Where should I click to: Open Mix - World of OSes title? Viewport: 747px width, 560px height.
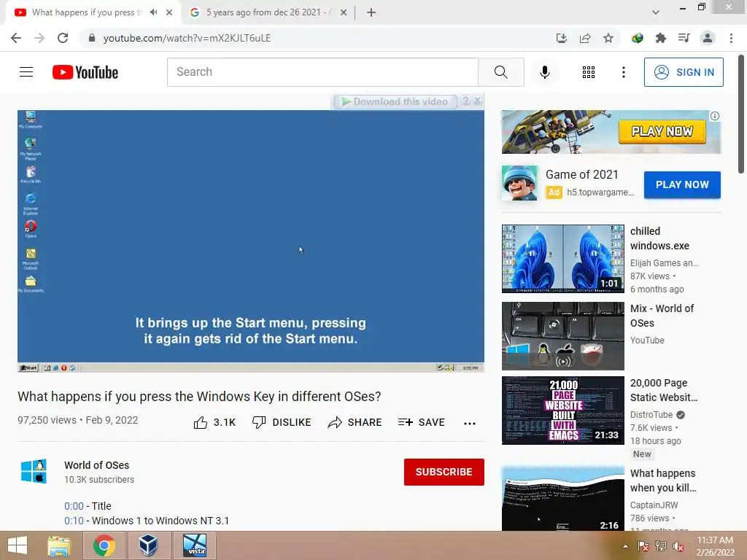click(662, 316)
